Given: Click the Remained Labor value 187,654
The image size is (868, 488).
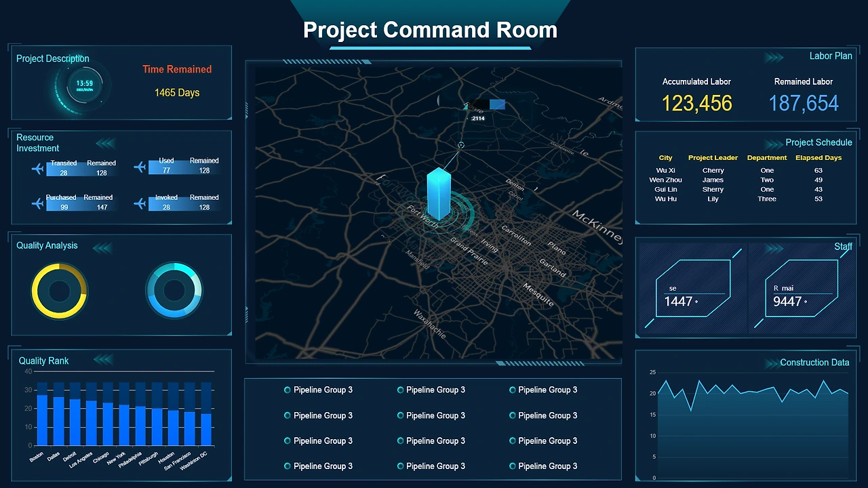Looking at the screenshot, I should tap(804, 104).
